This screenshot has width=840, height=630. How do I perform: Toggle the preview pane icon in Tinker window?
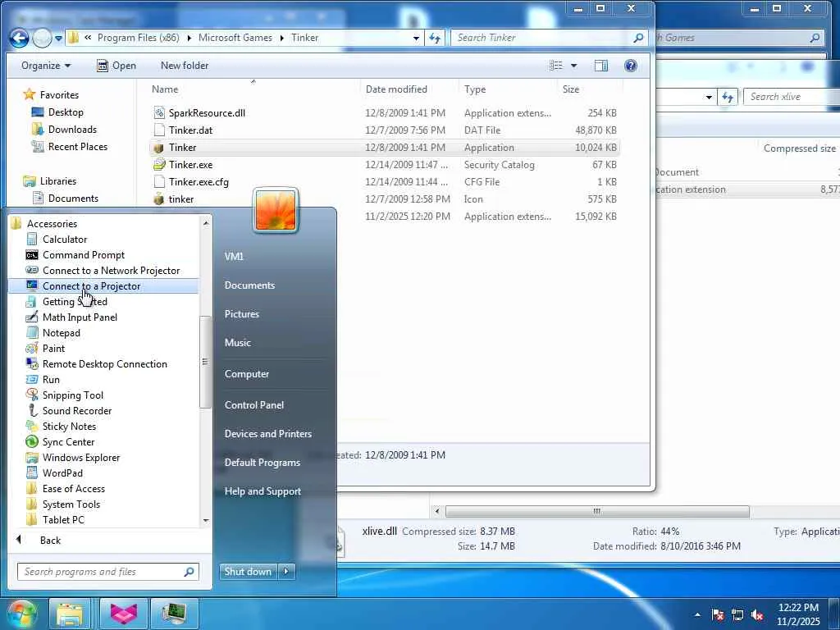[601, 66]
